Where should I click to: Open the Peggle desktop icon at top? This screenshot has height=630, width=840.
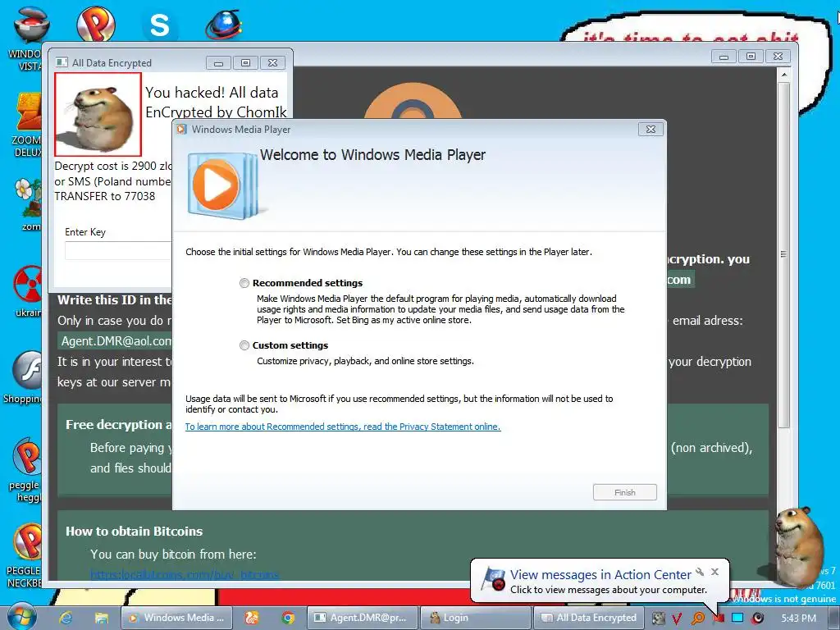(95, 24)
